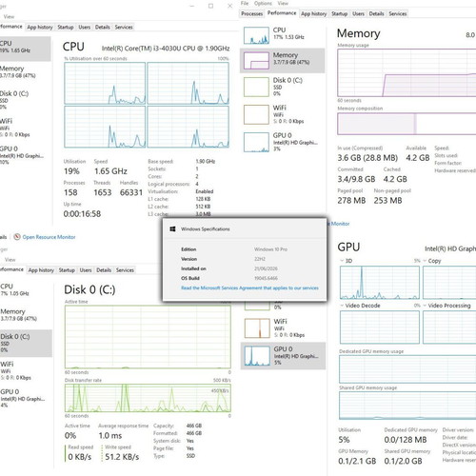476x476 pixels.
Task: Select Memory thumbnail in Memory window sidebar
Action: (256, 60)
